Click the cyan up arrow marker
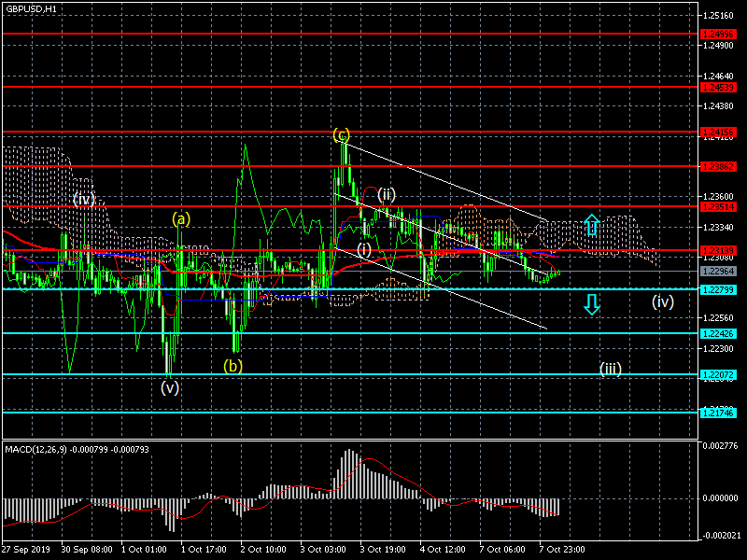The width and height of the screenshot is (747, 560). point(591,224)
